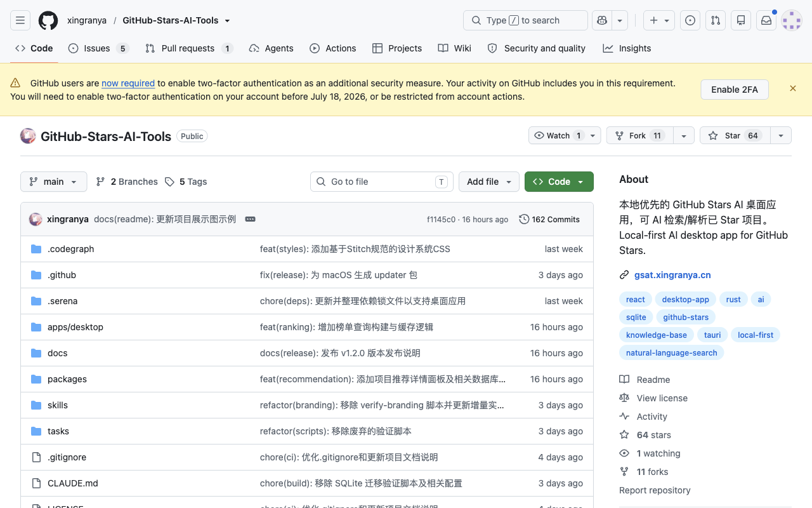Open the Add file dropdown

point(489,182)
